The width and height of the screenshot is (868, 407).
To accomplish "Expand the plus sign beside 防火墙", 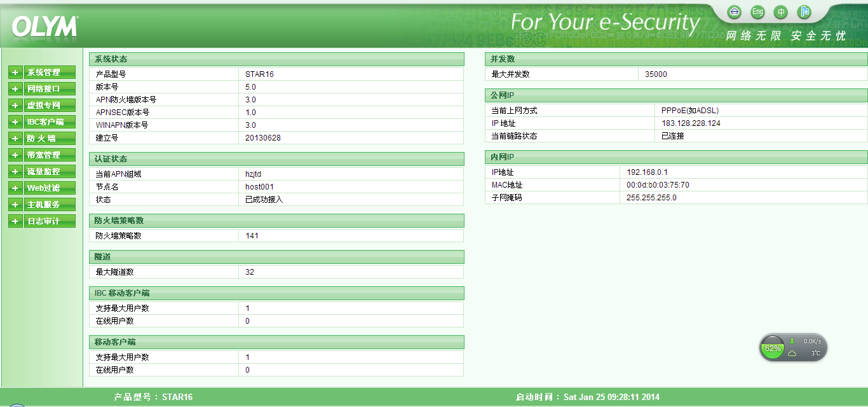I will 15,139.
